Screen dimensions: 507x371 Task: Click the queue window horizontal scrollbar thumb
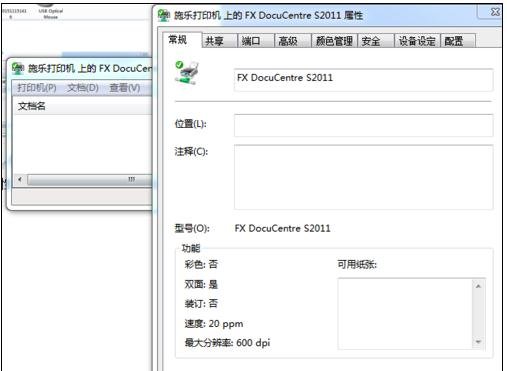point(89,180)
